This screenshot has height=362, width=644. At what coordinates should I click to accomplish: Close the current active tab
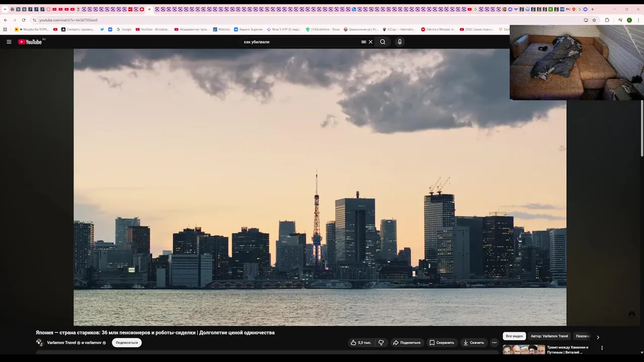[x=149, y=9]
